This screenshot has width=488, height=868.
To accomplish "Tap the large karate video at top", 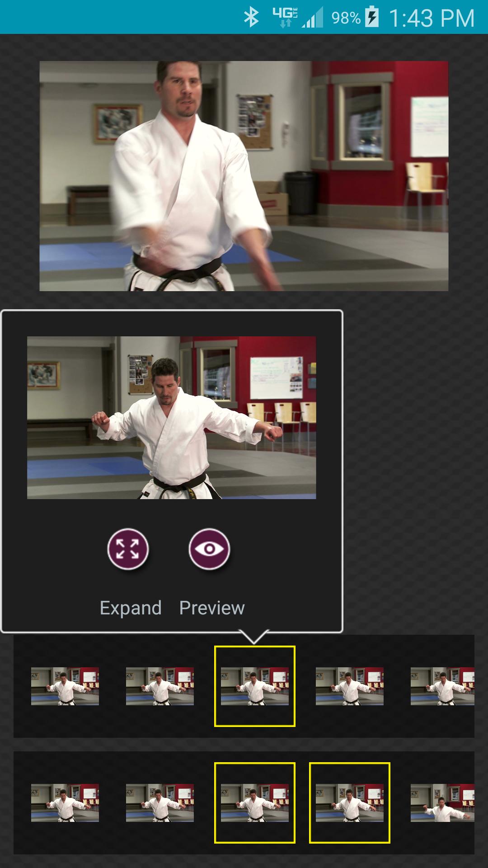I will coord(244,176).
